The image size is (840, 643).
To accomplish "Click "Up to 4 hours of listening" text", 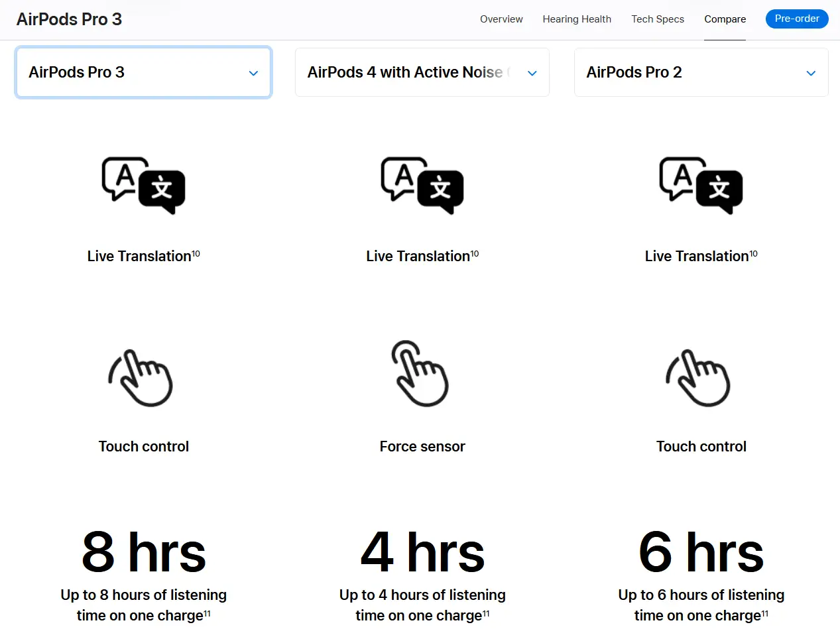I will [x=422, y=595].
